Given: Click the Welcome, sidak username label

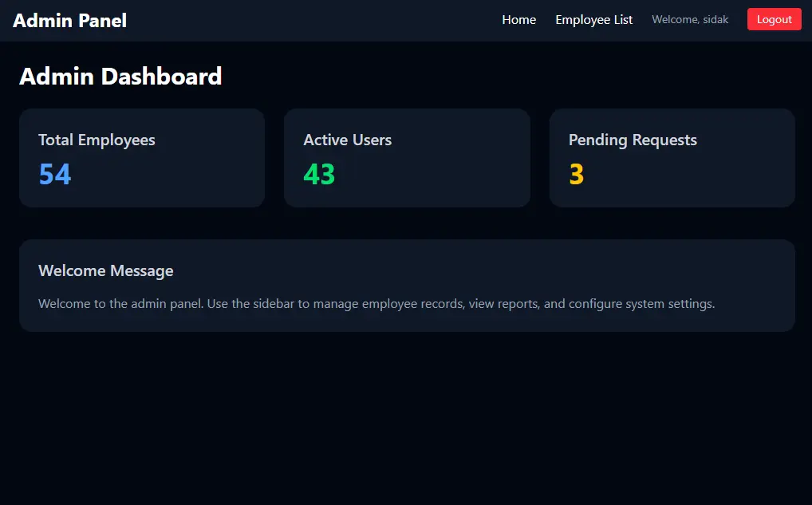Looking at the screenshot, I should coord(690,19).
